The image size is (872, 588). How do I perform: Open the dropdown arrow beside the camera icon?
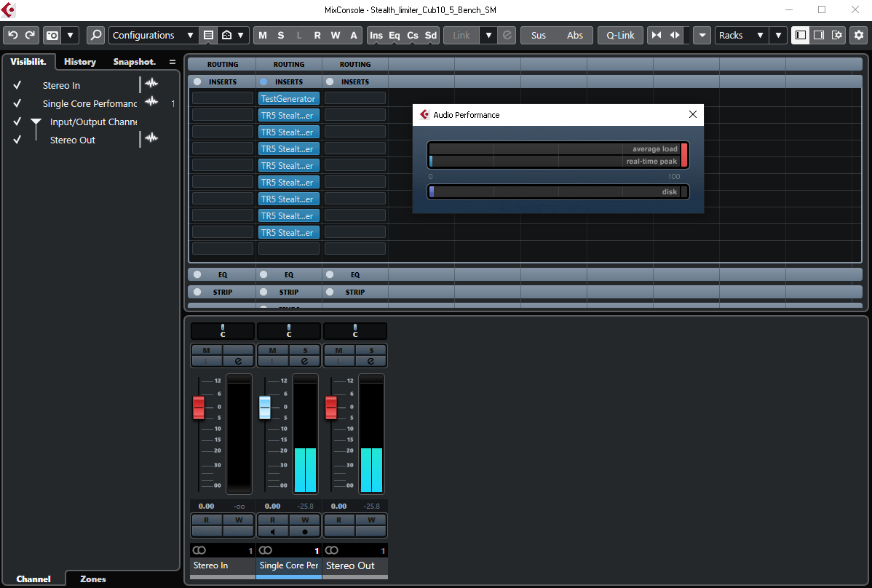pyautogui.click(x=70, y=35)
